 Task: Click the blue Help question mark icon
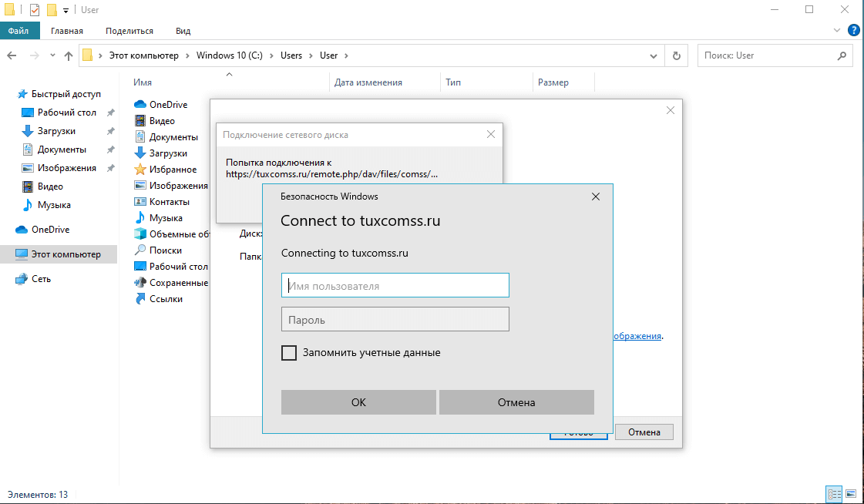(853, 30)
